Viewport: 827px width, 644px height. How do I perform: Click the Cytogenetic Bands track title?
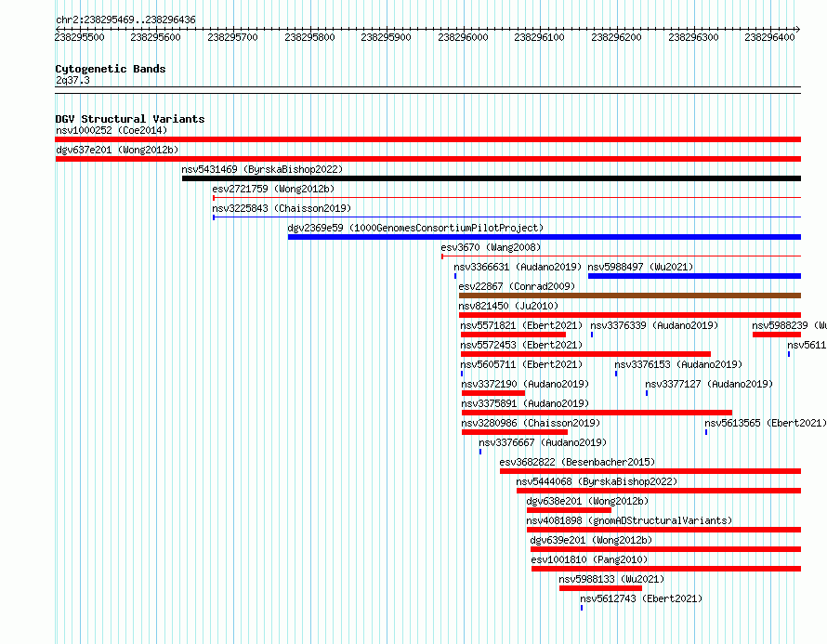coord(111,69)
